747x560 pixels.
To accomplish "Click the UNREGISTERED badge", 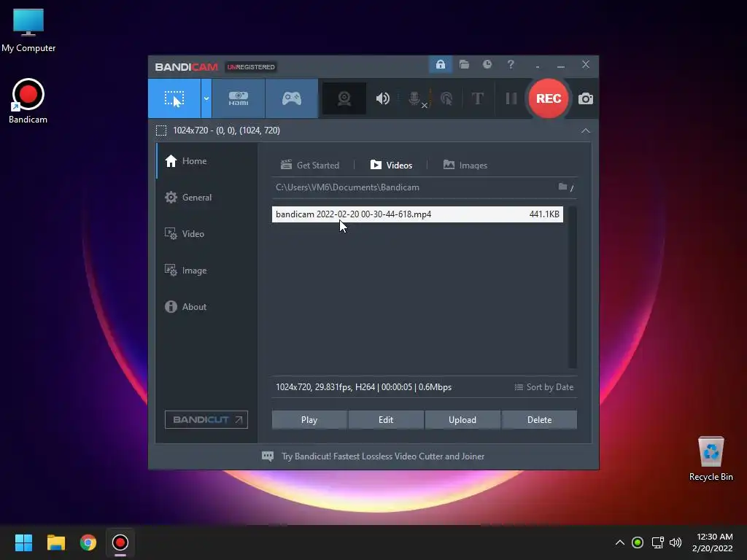I will pos(251,66).
